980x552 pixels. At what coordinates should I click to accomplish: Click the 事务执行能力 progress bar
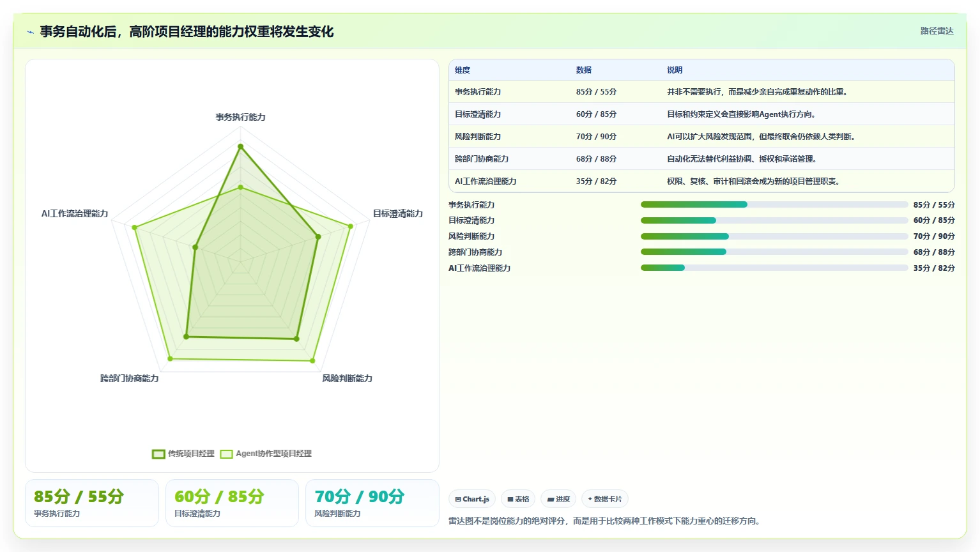point(774,204)
